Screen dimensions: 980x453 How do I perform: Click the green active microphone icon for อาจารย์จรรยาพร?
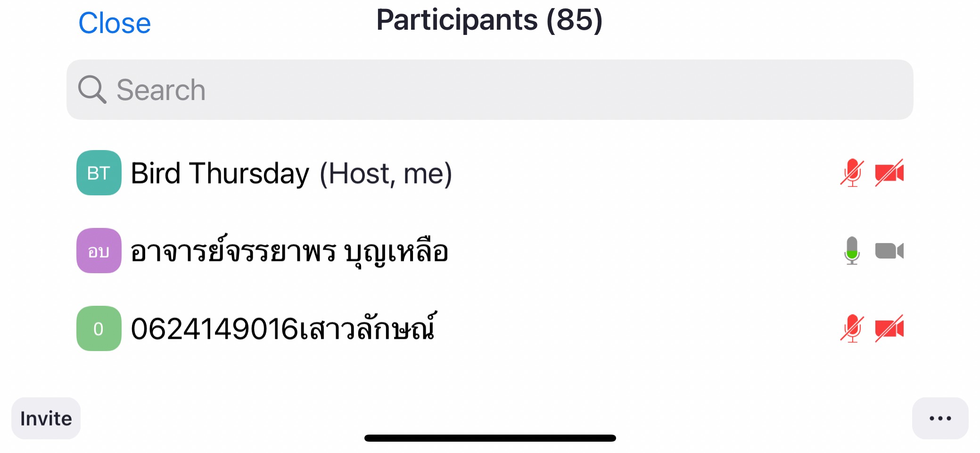coord(852,251)
